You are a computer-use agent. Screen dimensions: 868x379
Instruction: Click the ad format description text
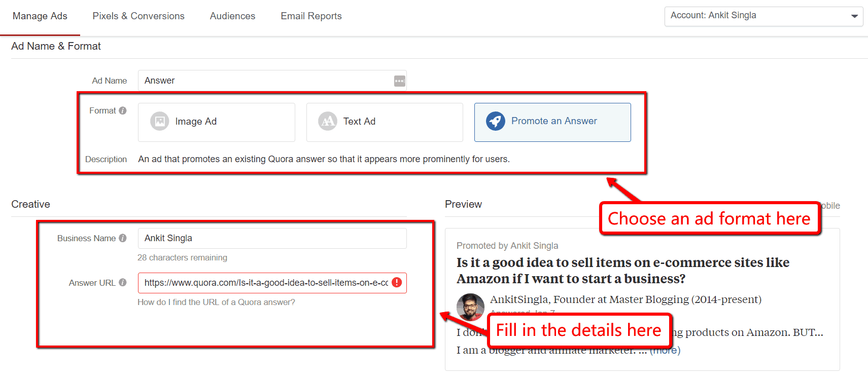tap(324, 159)
